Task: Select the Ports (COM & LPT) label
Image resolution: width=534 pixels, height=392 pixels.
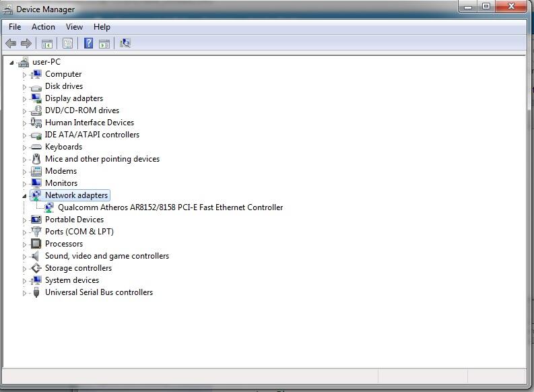Action: [79, 232]
